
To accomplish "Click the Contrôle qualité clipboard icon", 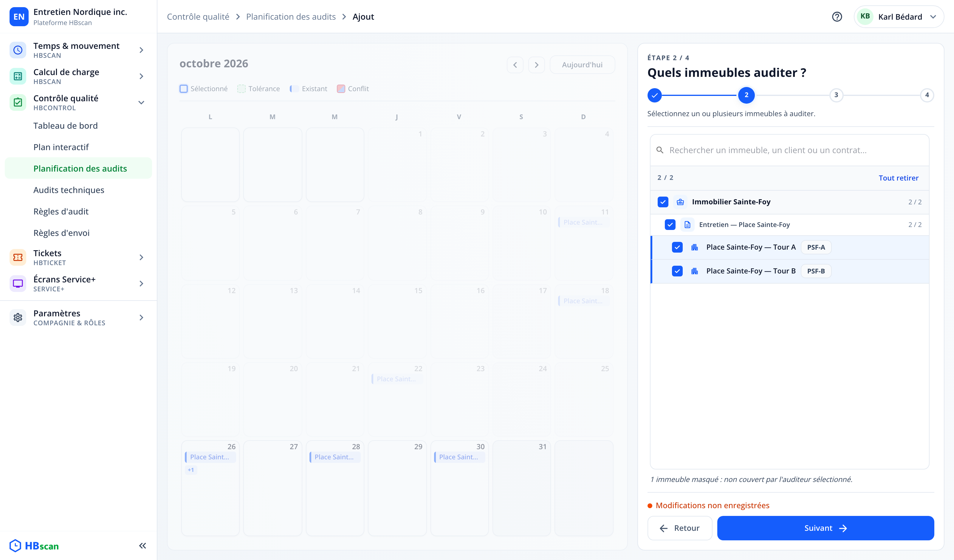I will pos(18,102).
